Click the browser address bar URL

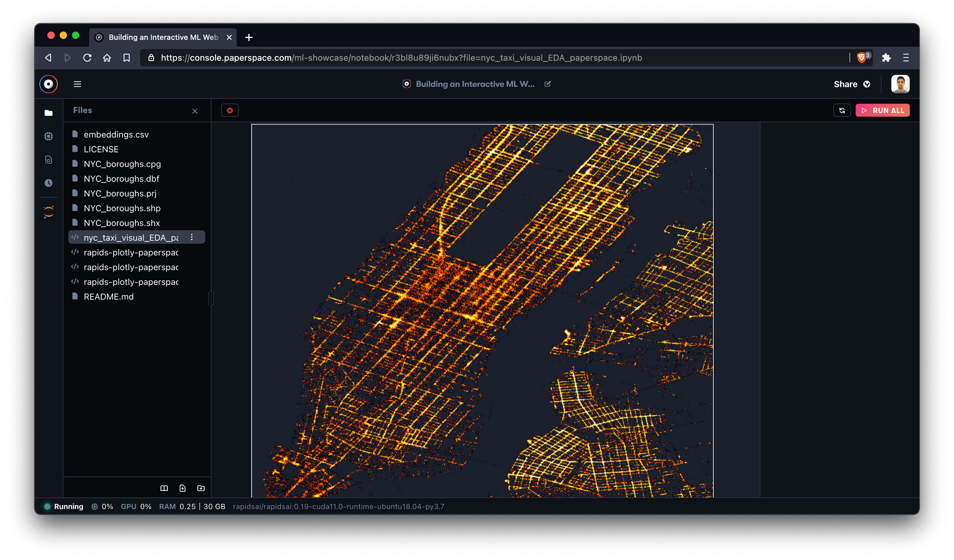click(x=401, y=58)
